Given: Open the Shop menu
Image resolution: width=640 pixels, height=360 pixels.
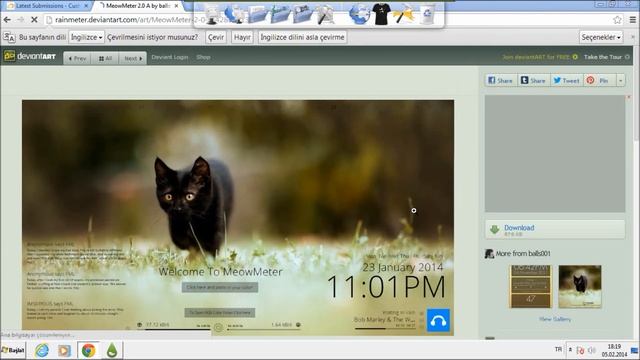Looking at the screenshot, I should [203, 57].
